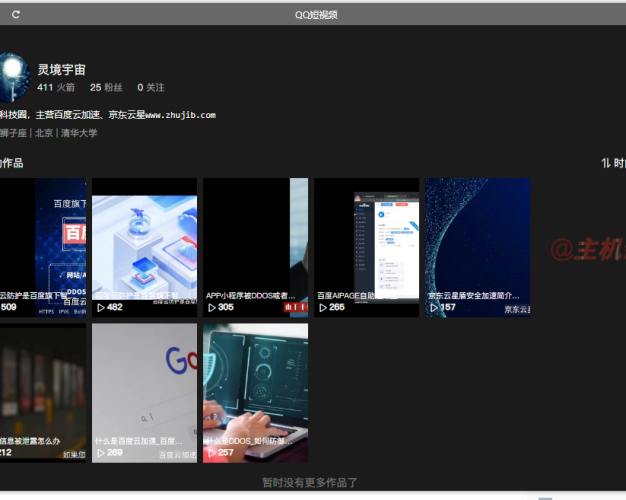626x500 pixels.
Task: Open the 灵境宇宙 profile avatar
Action: (15, 77)
